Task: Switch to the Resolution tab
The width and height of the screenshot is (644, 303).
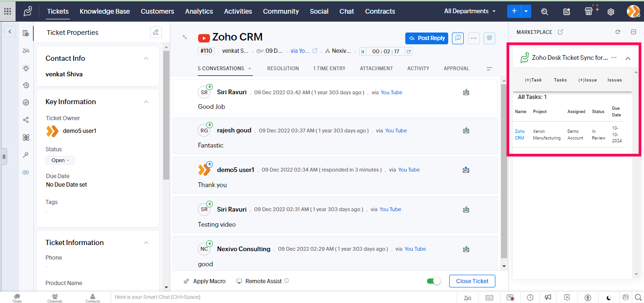Action: (283, 68)
